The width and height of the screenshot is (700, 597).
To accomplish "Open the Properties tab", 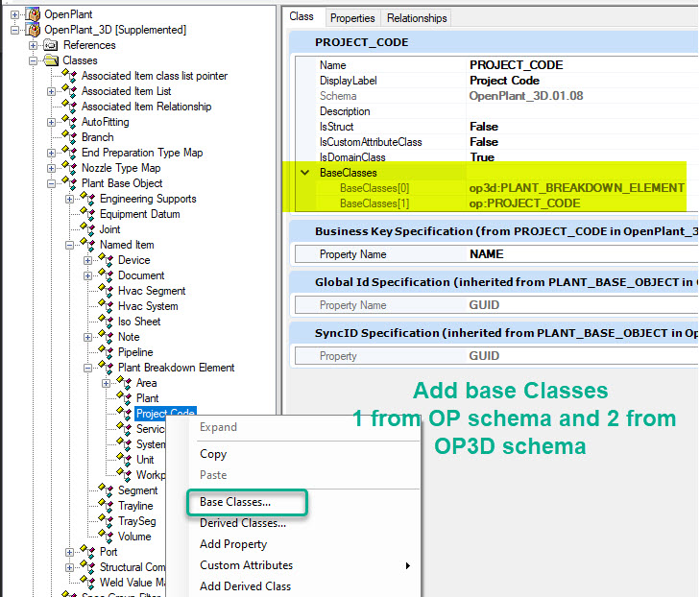I will (x=352, y=18).
